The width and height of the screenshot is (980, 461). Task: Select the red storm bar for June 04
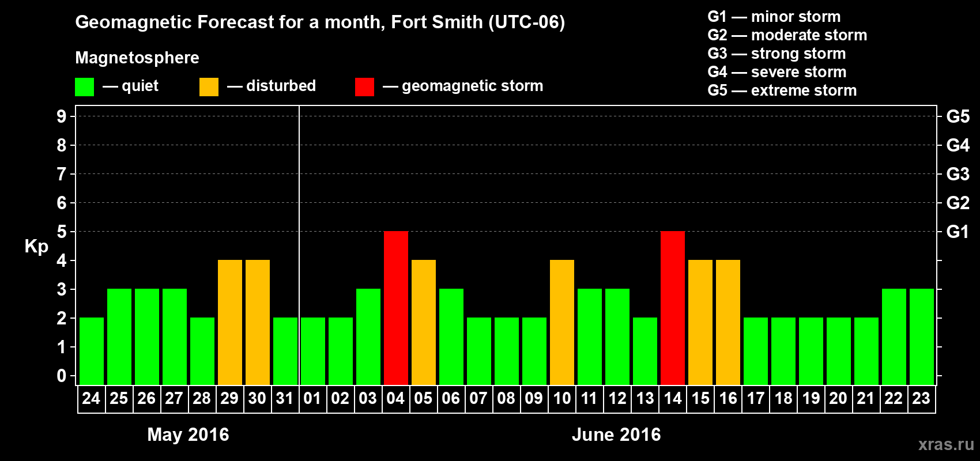tap(396, 308)
